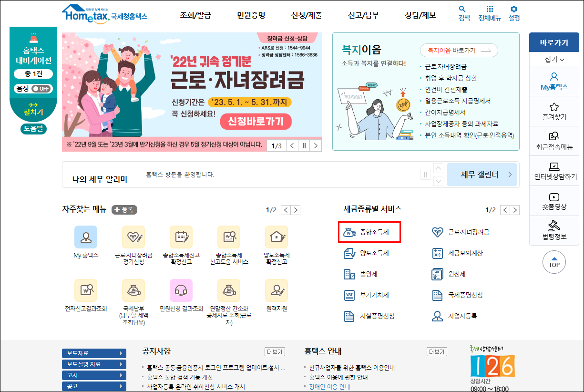Open the 민원증명 menu
584x392 pixels.
(251, 15)
